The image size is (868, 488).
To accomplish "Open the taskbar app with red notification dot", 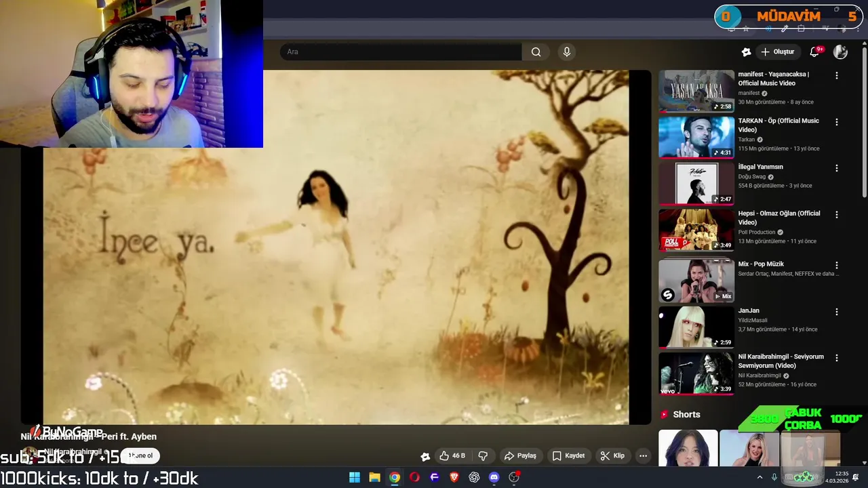I will (x=514, y=477).
